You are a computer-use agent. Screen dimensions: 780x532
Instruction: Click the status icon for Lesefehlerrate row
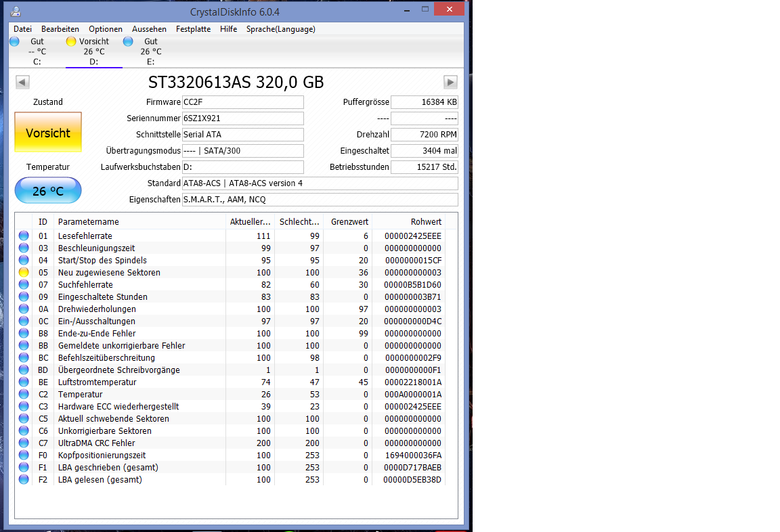tap(24, 236)
